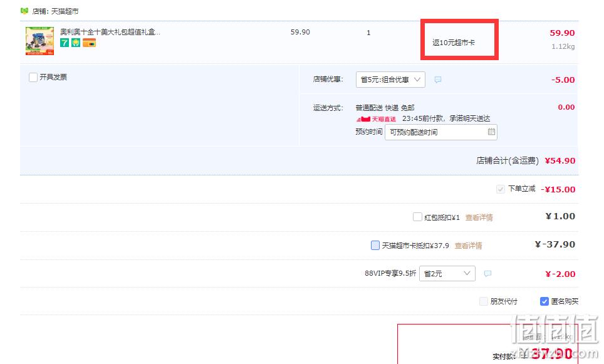Click the 可预约配送时间 delivery time field

point(440,132)
